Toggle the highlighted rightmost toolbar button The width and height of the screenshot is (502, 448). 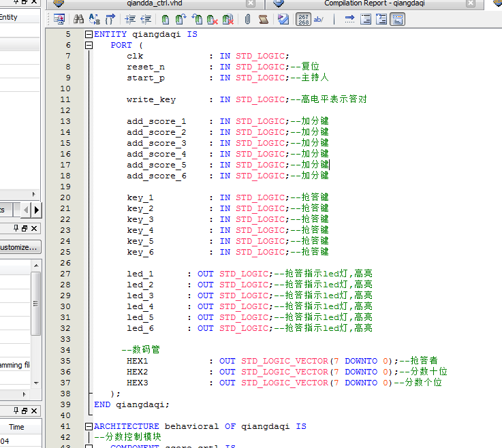[x=398, y=20]
